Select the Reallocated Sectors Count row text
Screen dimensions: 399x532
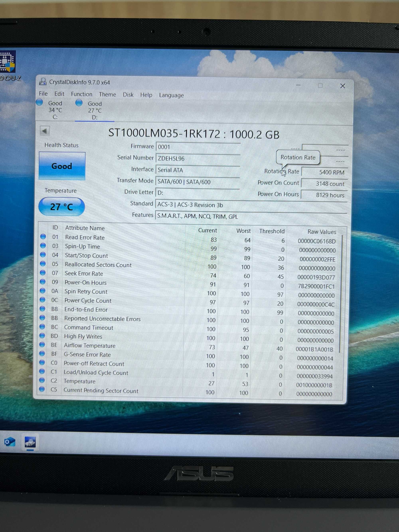click(x=98, y=265)
